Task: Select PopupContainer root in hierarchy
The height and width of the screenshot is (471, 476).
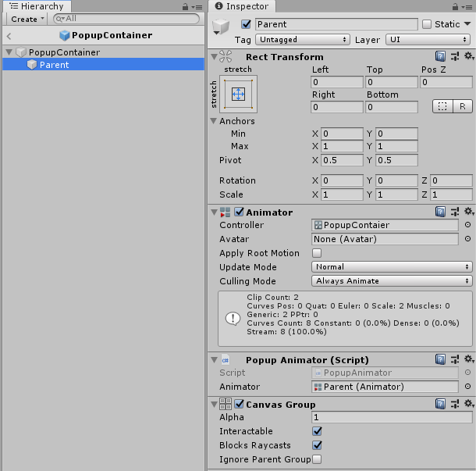Action: pyautogui.click(x=103, y=52)
